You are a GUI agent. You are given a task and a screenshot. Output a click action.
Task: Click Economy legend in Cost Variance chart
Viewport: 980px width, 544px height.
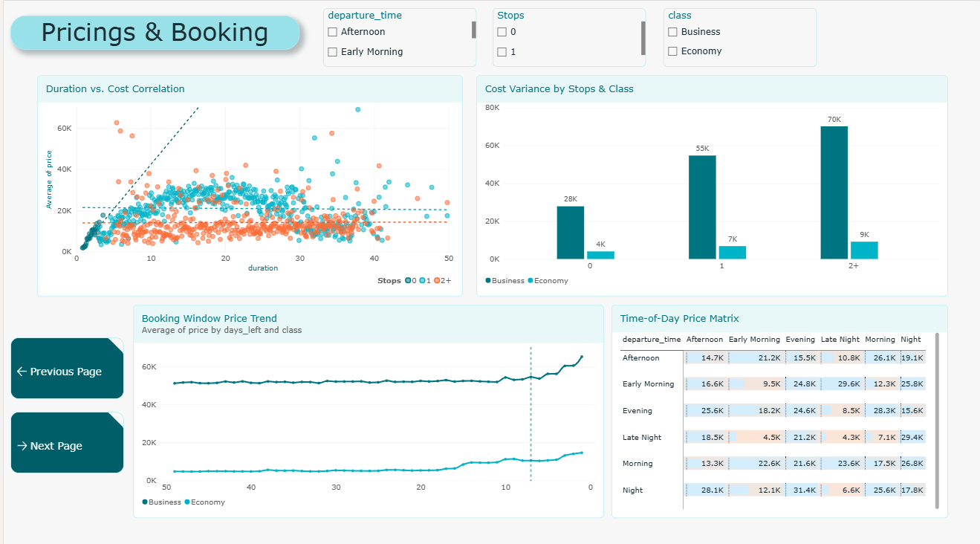548,281
